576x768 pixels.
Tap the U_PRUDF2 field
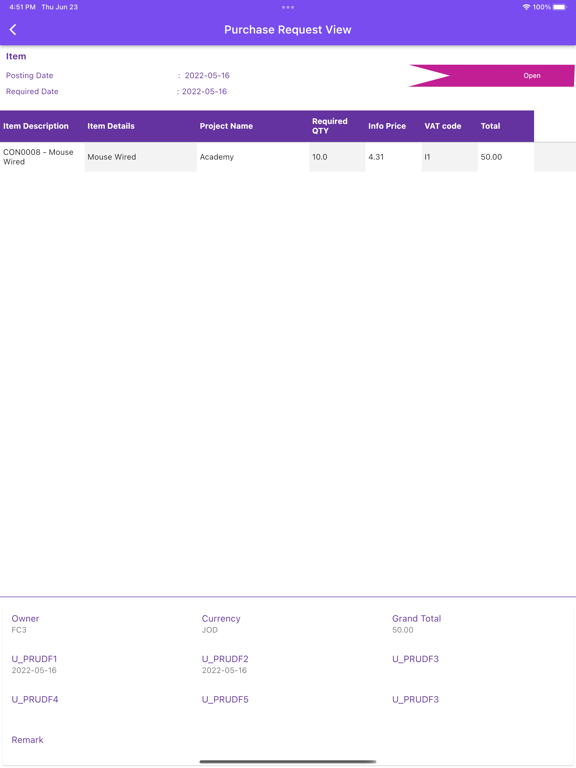(x=225, y=664)
